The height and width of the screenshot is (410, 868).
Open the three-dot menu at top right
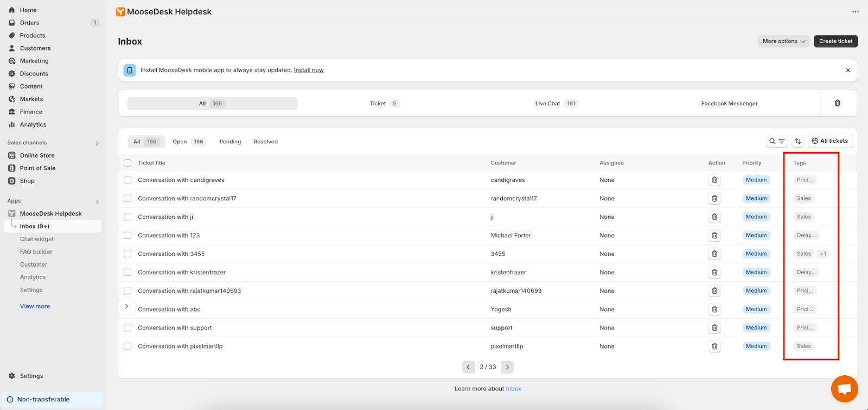point(856,12)
